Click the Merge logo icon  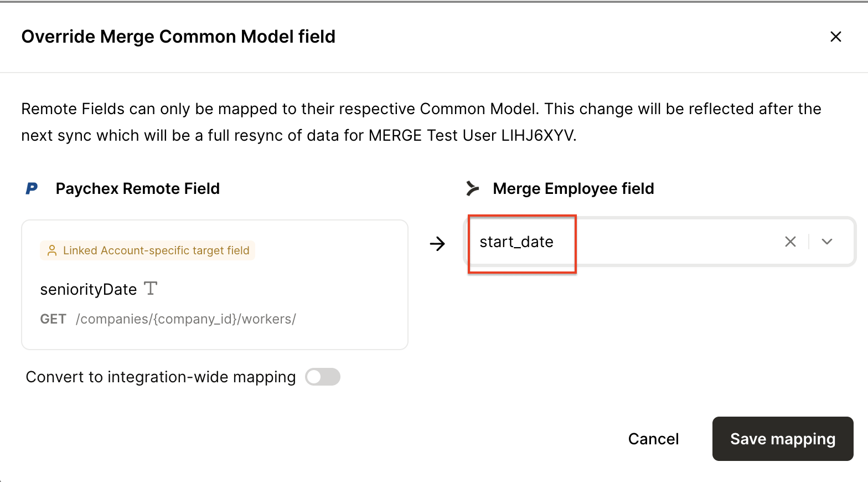pyautogui.click(x=472, y=189)
